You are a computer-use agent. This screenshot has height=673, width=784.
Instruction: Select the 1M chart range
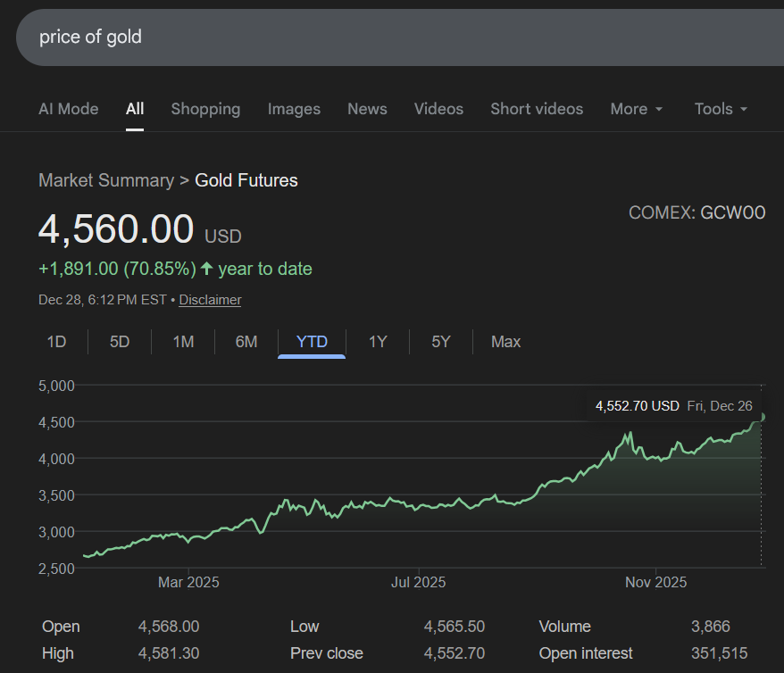183,342
